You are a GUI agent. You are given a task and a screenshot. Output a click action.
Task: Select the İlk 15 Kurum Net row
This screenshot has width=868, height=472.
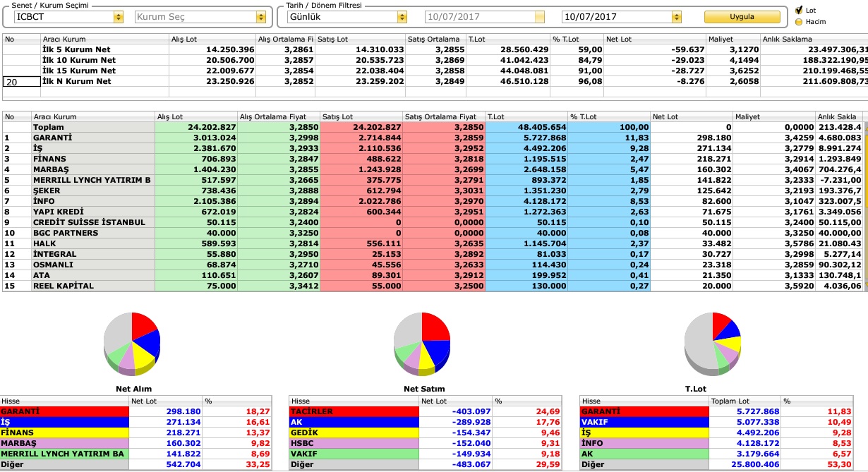coord(435,71)
